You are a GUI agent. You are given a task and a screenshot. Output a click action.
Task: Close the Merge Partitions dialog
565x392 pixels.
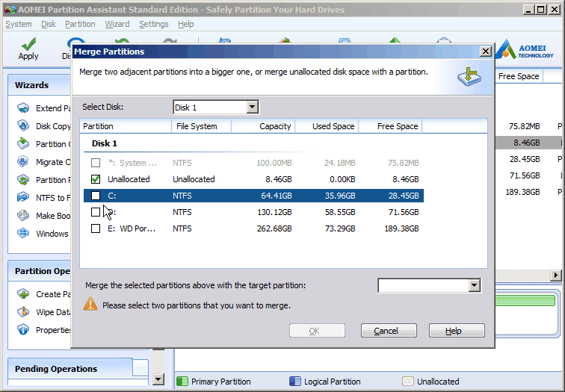tap(485, 52)
